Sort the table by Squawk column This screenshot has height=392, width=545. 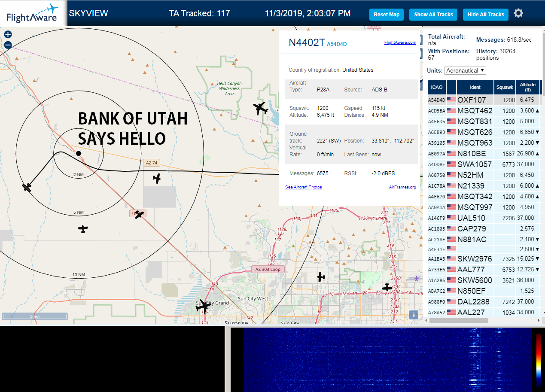click(505, 87)
